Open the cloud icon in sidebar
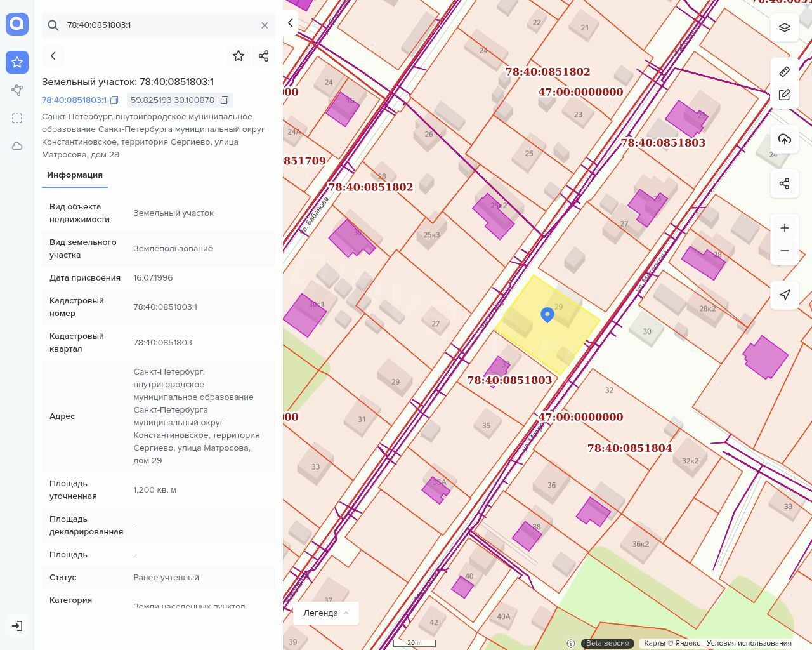This screenshot has height=650, width=812. (x=17, y=146)
